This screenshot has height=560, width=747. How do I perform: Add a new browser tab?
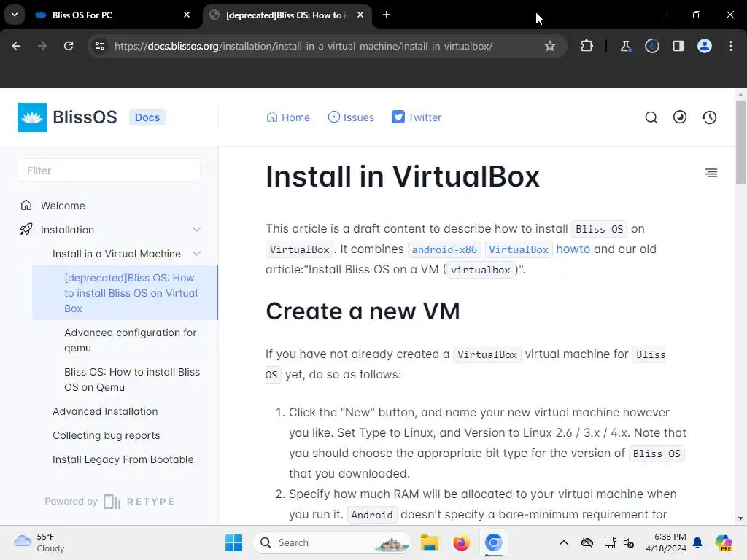(387, 15)
